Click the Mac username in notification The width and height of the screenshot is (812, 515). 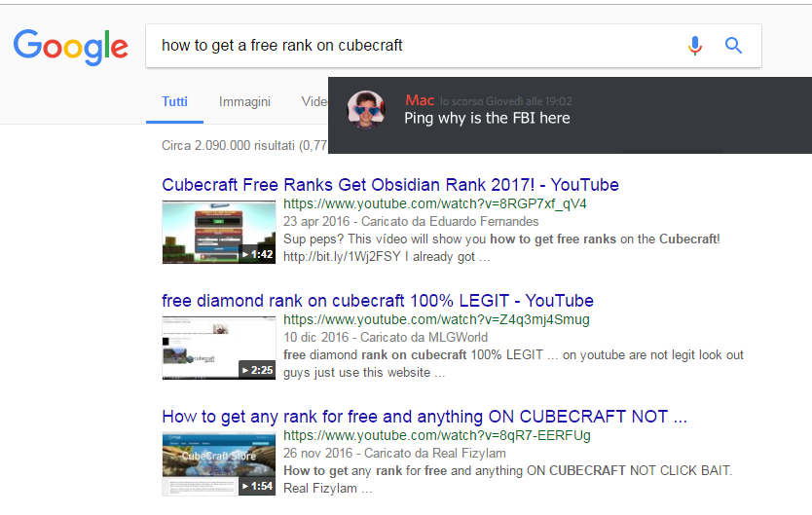tap(420, 100)
